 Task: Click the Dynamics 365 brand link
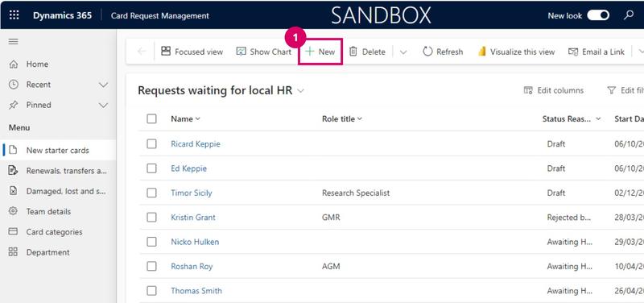pos(62,15)
